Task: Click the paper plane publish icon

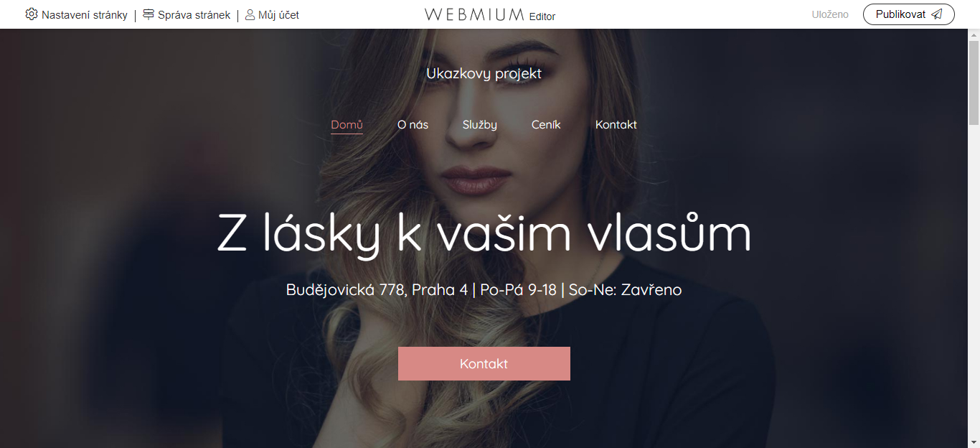Action: (937, 14)
